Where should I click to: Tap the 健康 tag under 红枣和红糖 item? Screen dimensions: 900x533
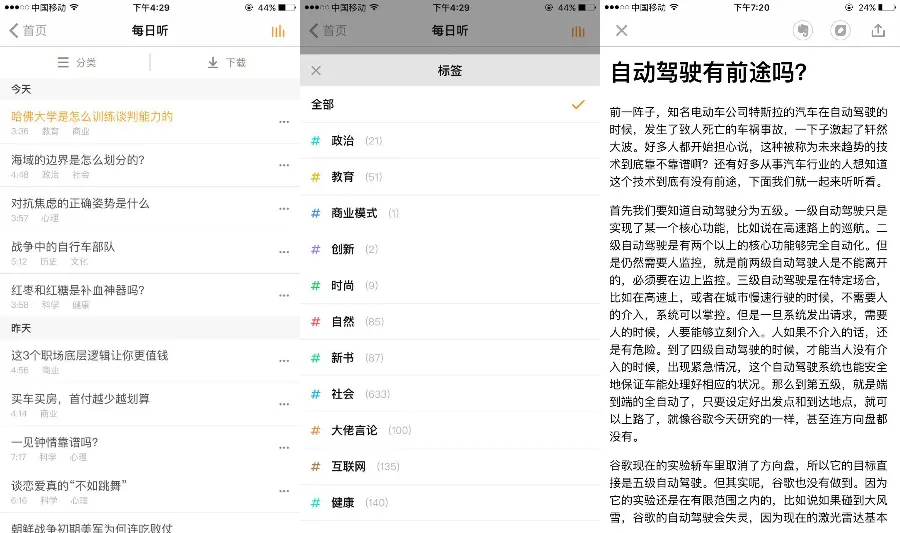(x=81, y=305)
